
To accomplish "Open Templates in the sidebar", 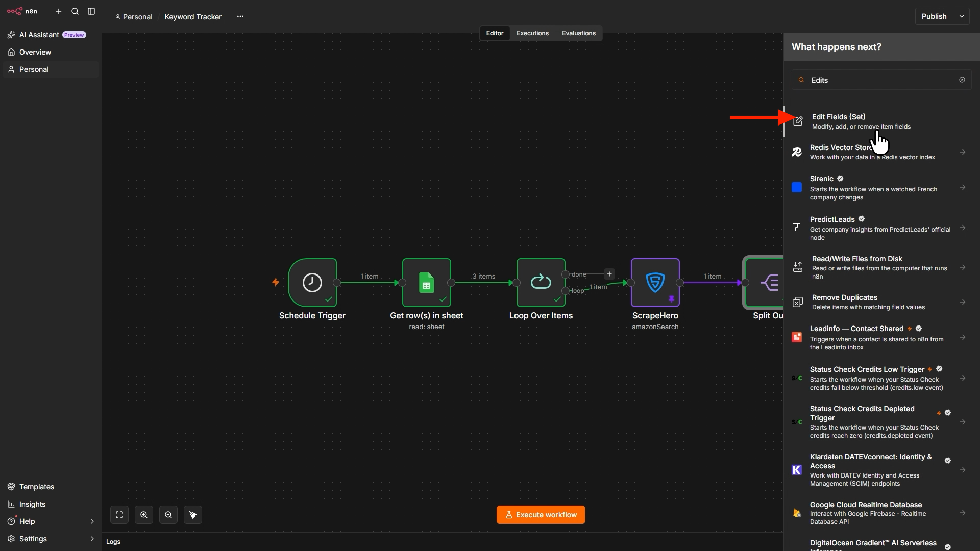I will point(51,487).
